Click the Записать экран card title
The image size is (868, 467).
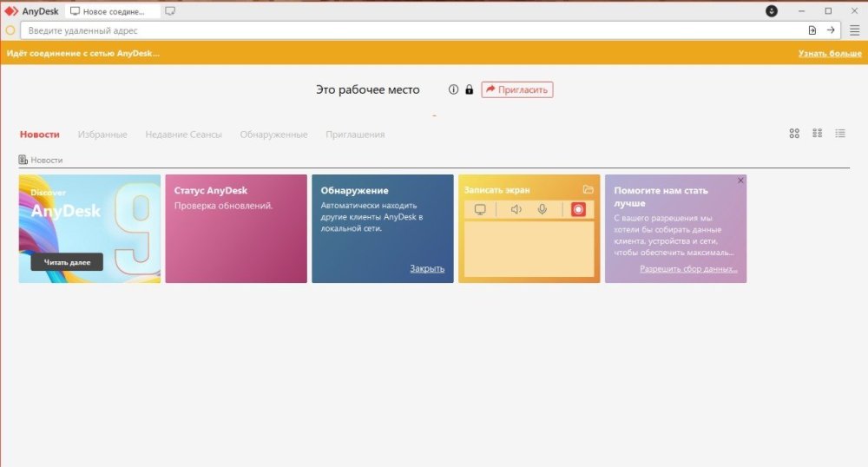click(x=496, y=190)
